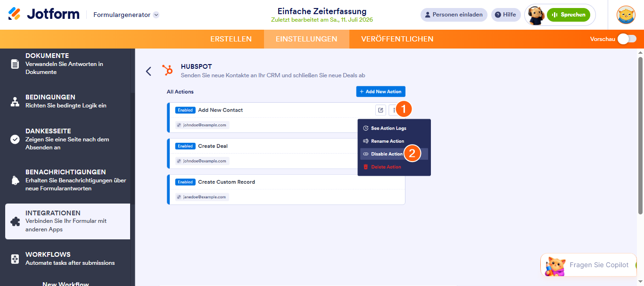Viewport: 644px width, 286px height.
Task: Edit the Add New Contact action
Action: pos(380,110)
